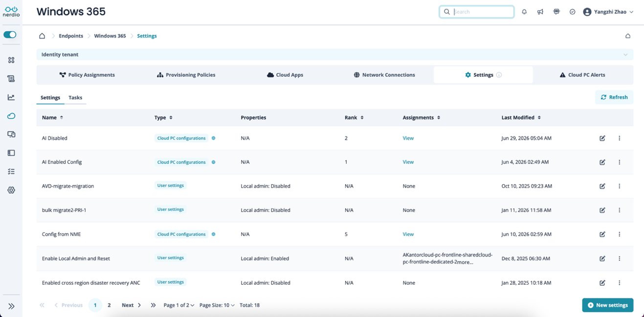Open the Page Size 10 dropdown
The width and height of the screenshot is (644, 317).
coord(217,305)
